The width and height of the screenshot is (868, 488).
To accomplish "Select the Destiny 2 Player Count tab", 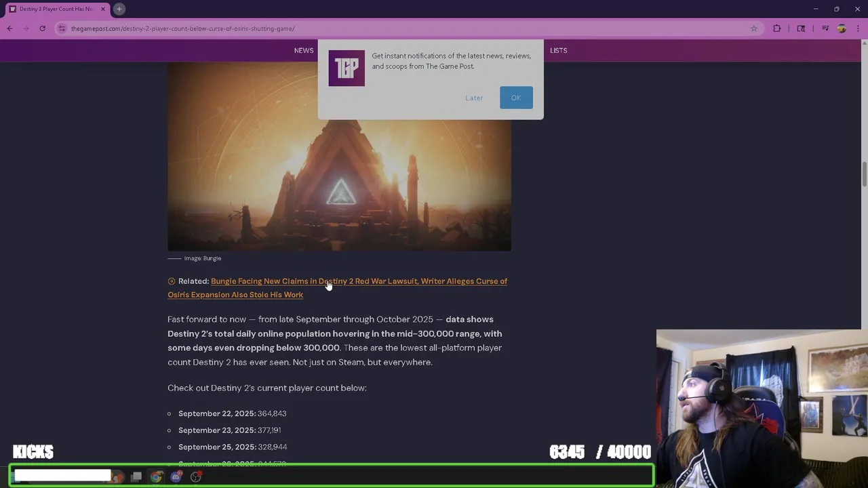I will pyautogui.click(x=57, y=9).
